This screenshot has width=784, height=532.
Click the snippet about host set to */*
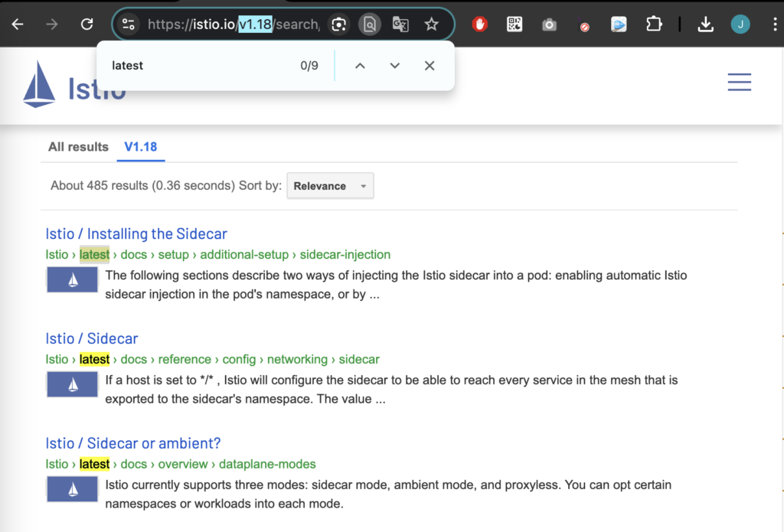[391, 390]
